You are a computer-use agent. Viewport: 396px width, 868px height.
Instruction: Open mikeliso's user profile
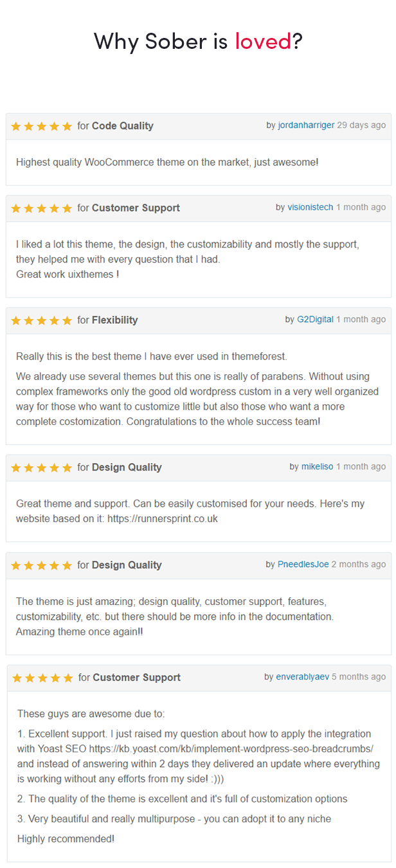tap(318, 466)
